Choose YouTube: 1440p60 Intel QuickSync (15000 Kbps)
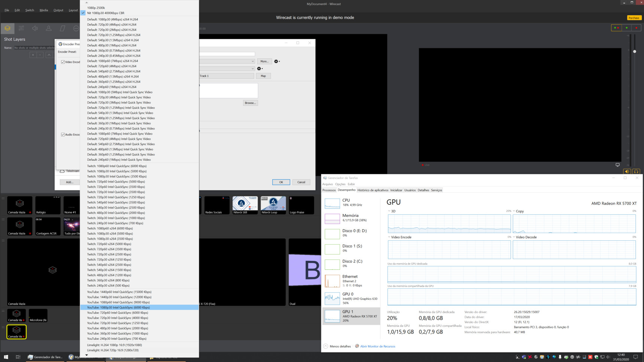This screenshot has width=644, height=362. pyautogui.click(x=139, y=292)
